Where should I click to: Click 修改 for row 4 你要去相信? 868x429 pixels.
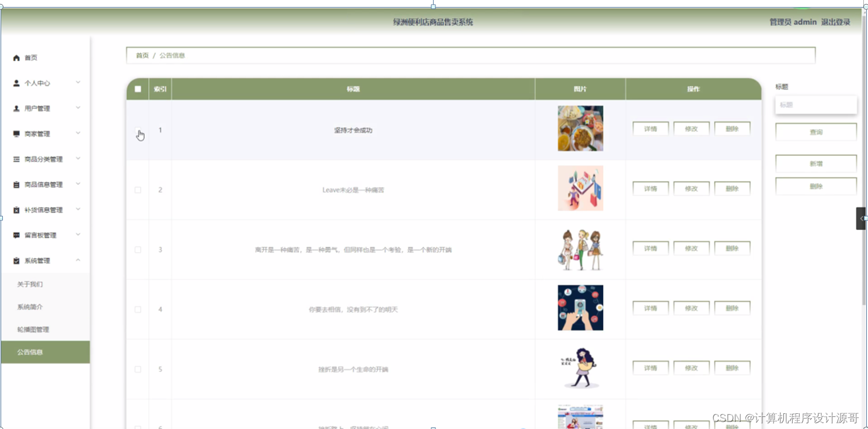[692, 308]
